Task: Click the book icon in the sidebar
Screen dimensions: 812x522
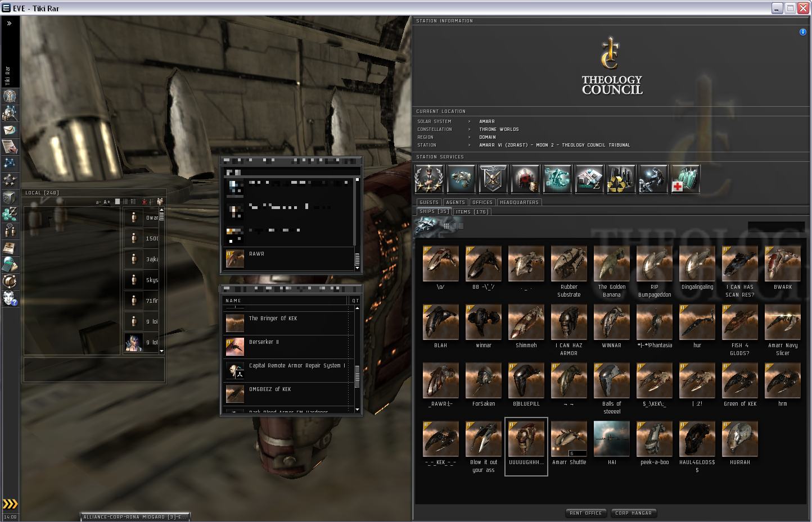Action: [x=10, y=248]
